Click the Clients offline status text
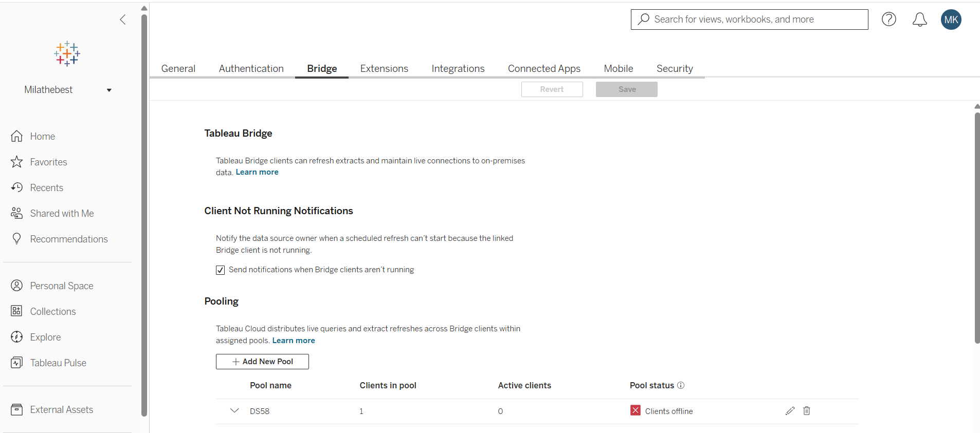980x433 pixels. pos(669,411)
